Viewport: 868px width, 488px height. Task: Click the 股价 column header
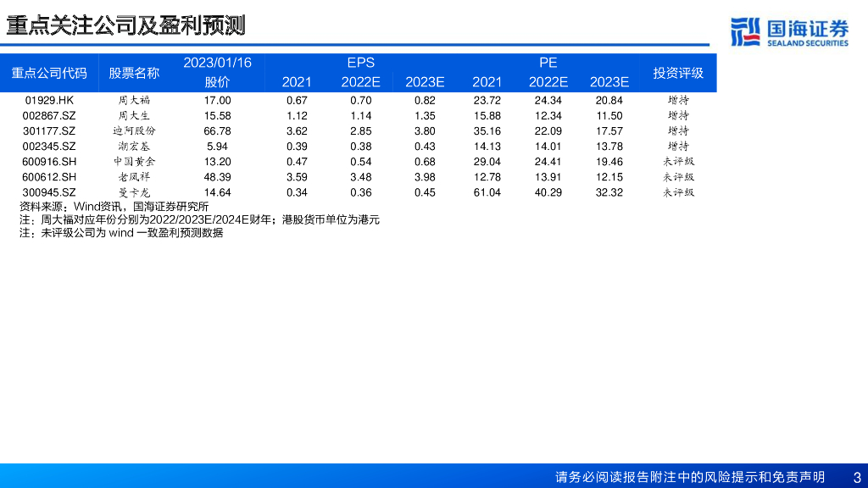(217, 82)
